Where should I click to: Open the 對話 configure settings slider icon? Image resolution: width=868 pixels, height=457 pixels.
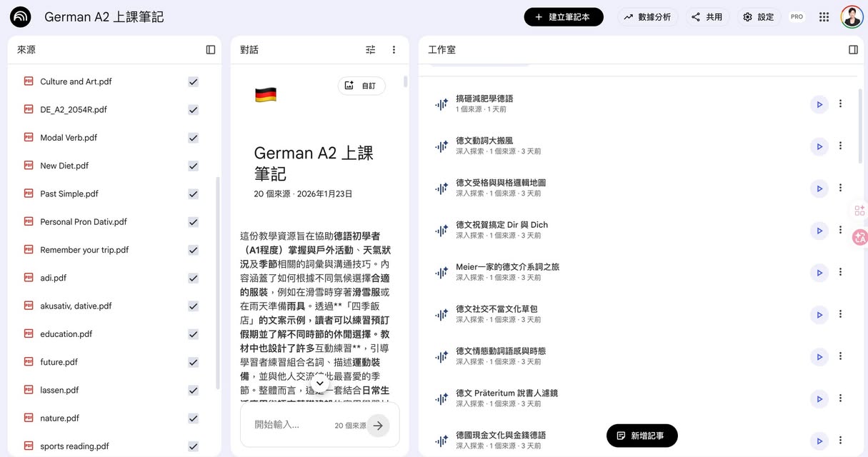click(370, 50)
